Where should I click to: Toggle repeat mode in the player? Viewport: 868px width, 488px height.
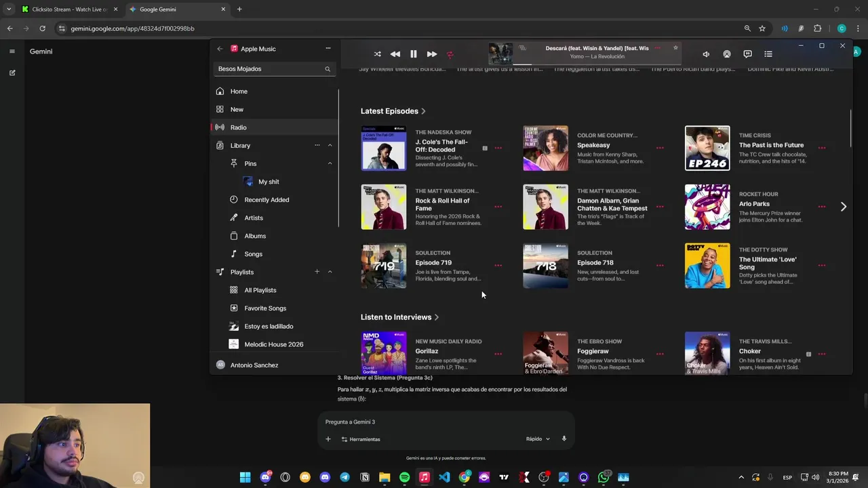coord(450,54)
